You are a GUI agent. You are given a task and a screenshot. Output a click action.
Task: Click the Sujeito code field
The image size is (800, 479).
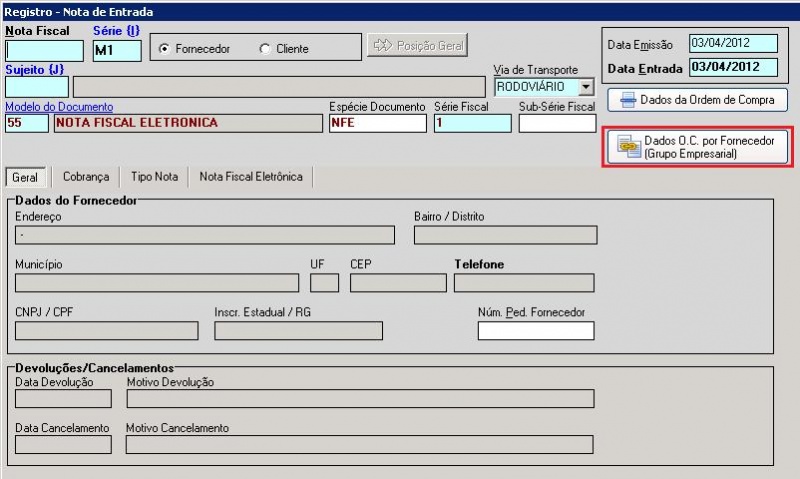coord(37,87)
